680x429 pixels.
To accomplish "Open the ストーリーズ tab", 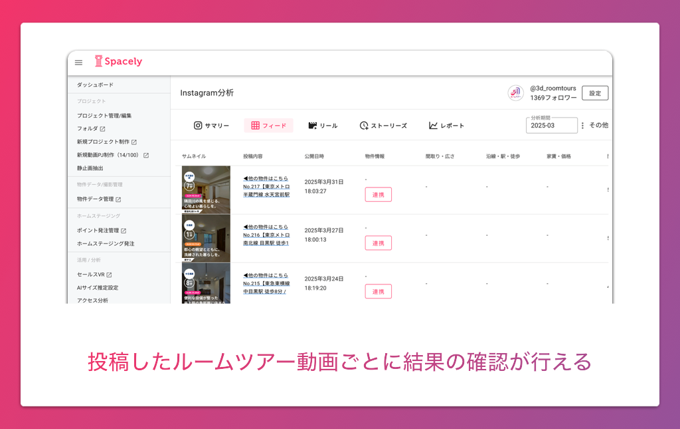I will tap(383, 126).
